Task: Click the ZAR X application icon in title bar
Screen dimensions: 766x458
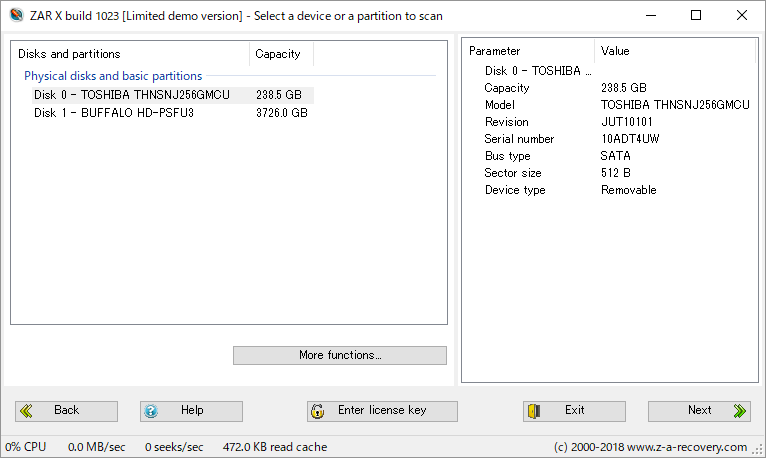Action: (15, 16)
